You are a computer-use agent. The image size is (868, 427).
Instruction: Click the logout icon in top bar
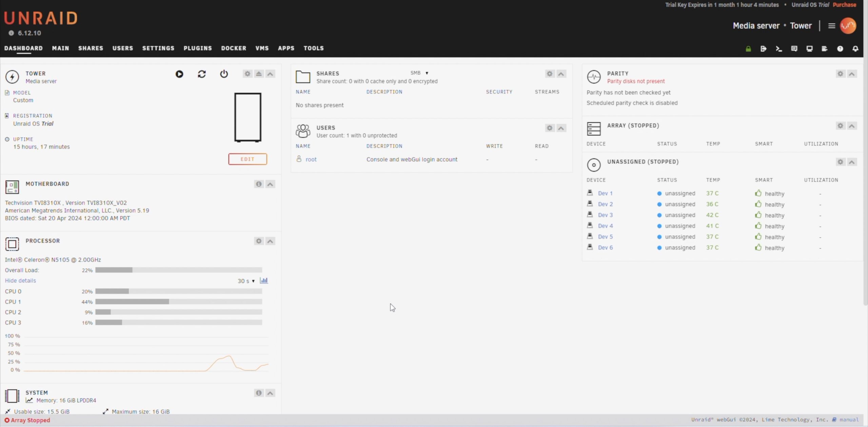pos(763,49)
